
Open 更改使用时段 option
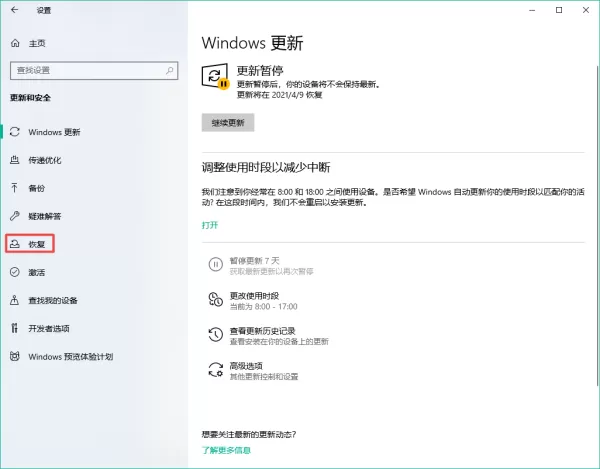click(254, 296)
